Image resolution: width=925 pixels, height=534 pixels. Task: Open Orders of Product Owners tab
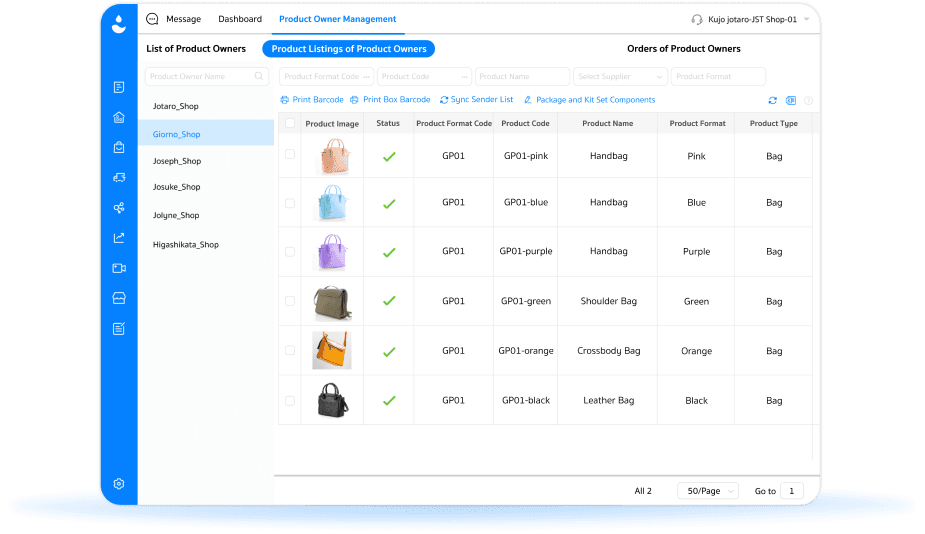click(683, 49)
